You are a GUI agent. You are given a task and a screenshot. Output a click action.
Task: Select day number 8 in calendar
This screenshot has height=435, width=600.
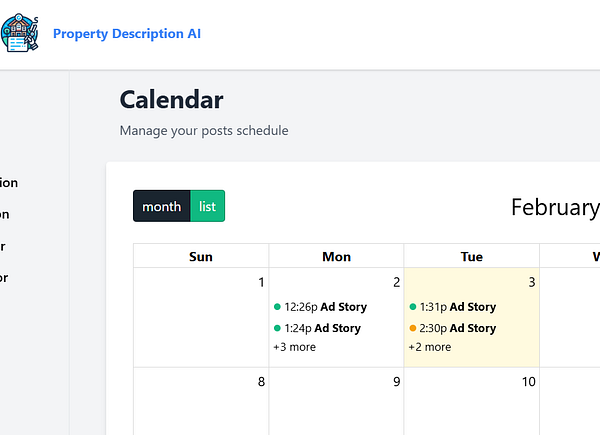(x=261, y=381)
